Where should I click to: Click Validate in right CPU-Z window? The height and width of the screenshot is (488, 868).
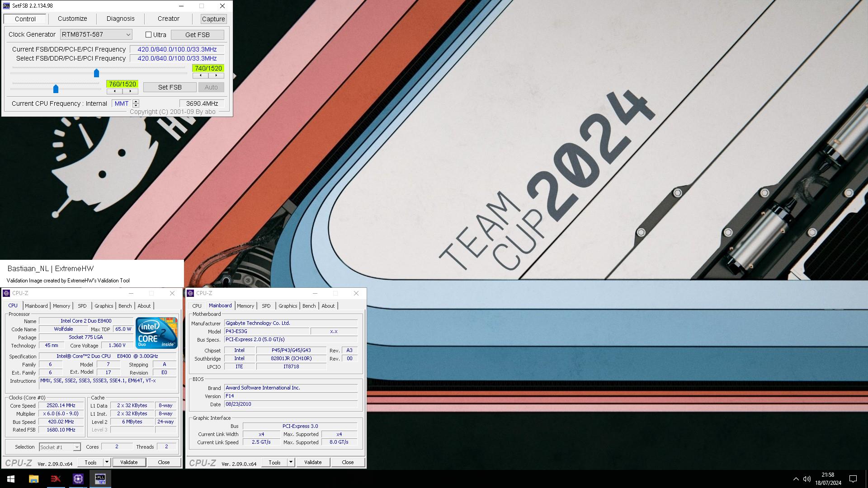[x=313, y=462]
